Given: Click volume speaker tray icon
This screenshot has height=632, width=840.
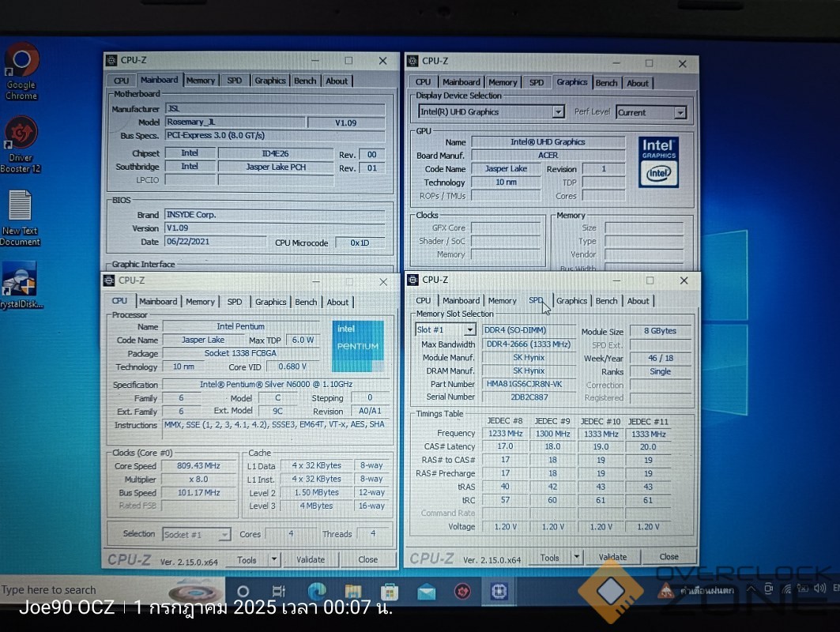Looking at the screenshot, I should 819,589.
